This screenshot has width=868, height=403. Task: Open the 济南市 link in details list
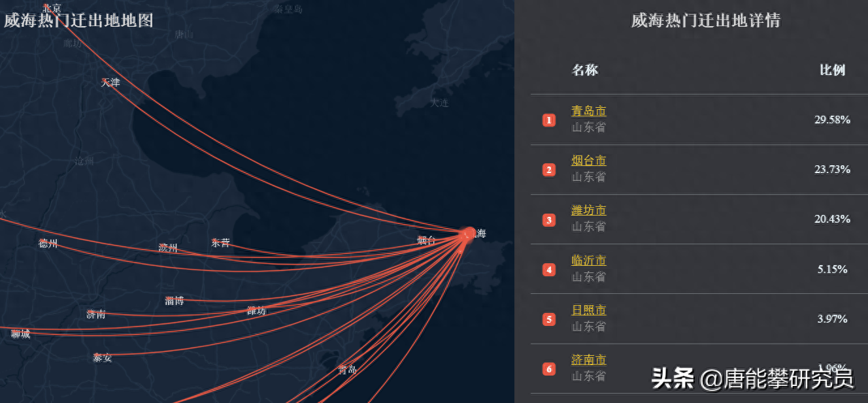pos(588,360)
